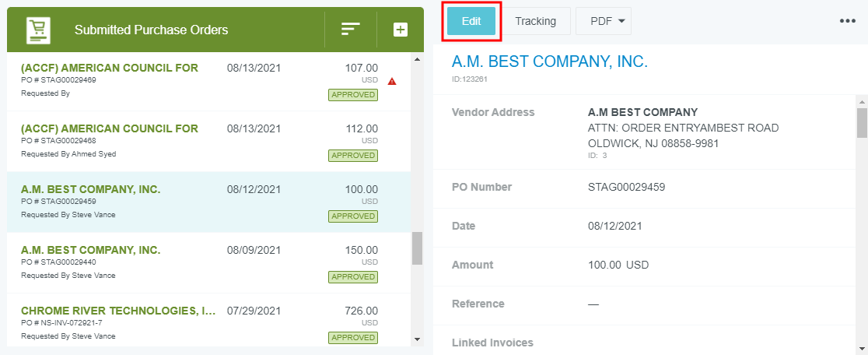The image size is (868, 355).
Task: Open the sort options icon
Action: [351, 30]
